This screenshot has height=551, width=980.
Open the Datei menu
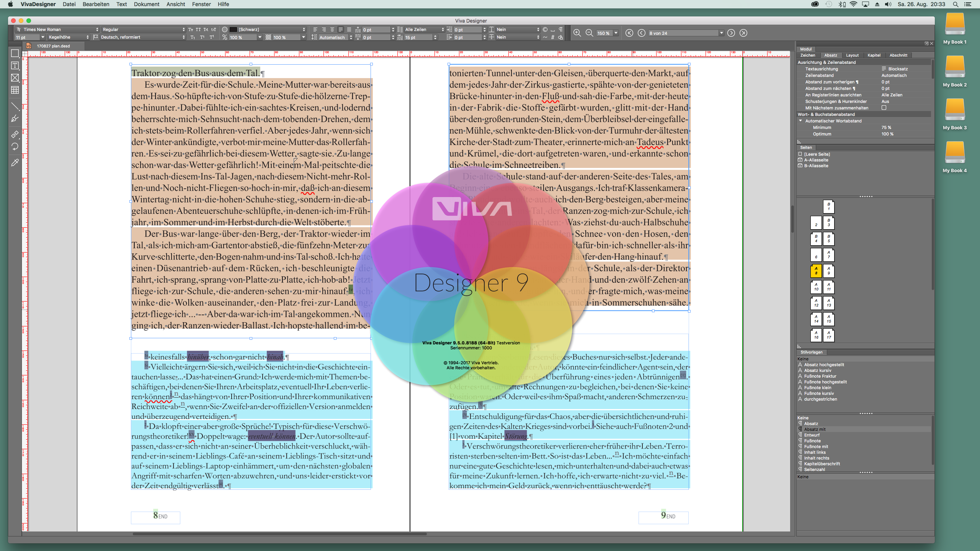pyautogui.click(x=69, y=4)
